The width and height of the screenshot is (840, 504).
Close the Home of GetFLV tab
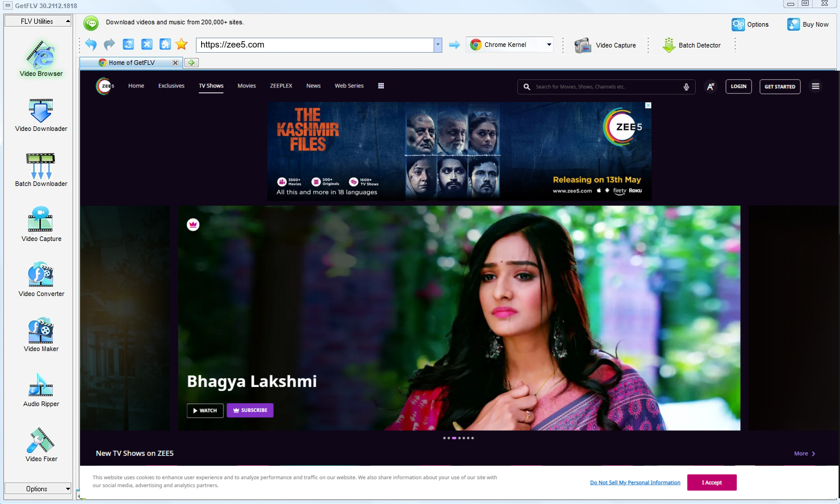click(x=175, y=63)
